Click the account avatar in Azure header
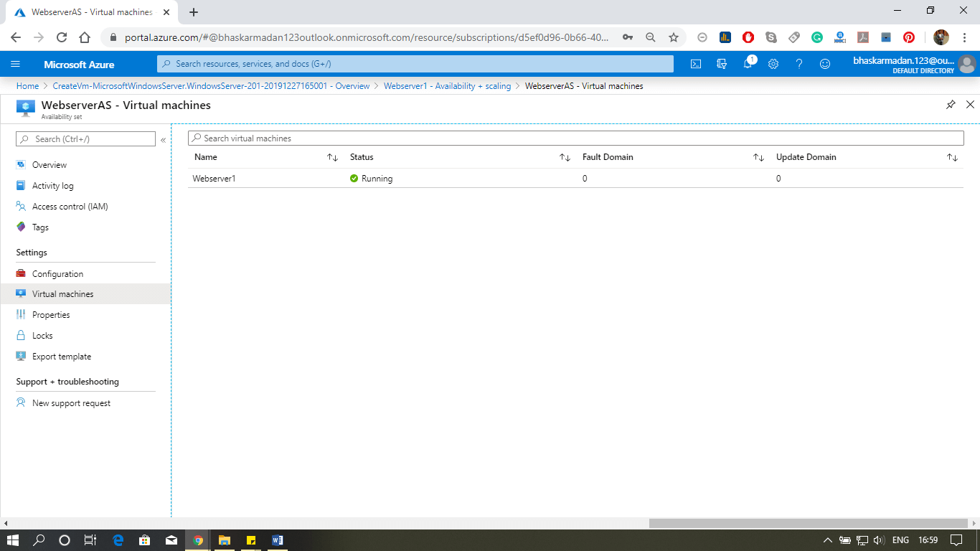Screen dimensions: 980x551 tap(967, 64)
